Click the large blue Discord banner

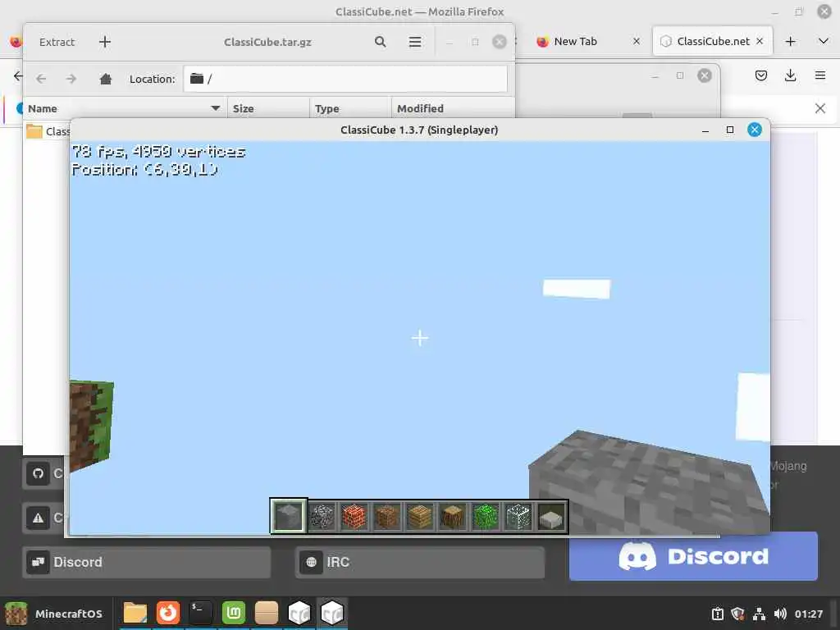[693, 557]
